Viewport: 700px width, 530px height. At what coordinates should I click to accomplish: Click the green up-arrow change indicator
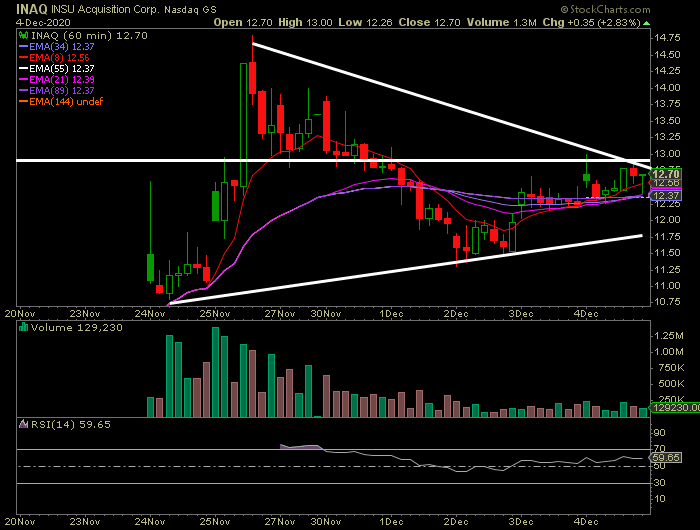pyautogui.click(x=647, y=23)
